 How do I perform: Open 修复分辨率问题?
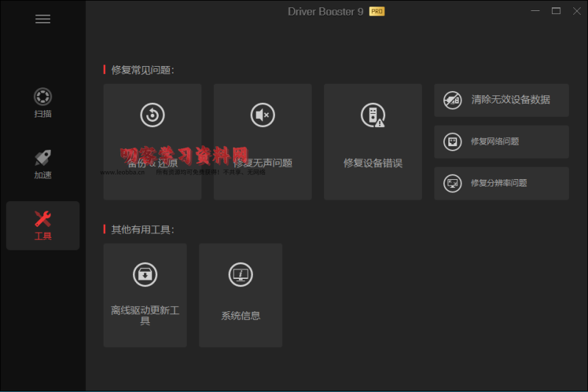(x=501, y=184)
